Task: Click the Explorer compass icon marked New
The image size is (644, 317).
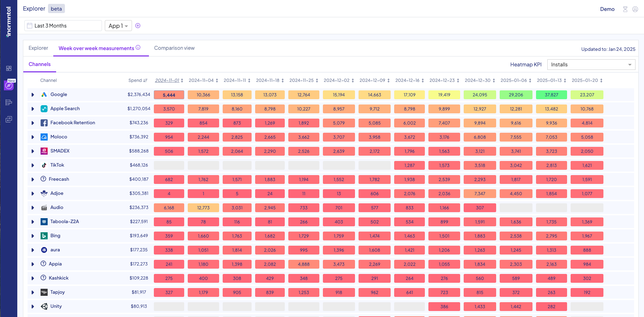Action: click(9, 85)
